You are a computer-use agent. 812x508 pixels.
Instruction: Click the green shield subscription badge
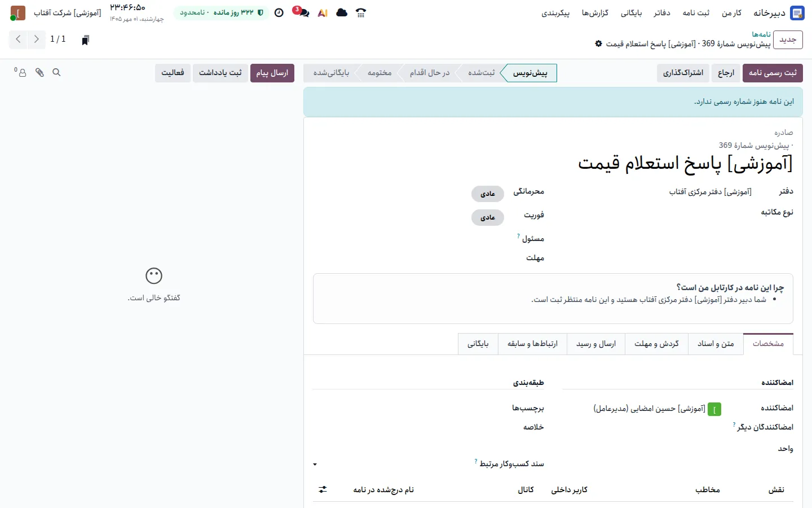pyautogui.click(x=220, y=12)
